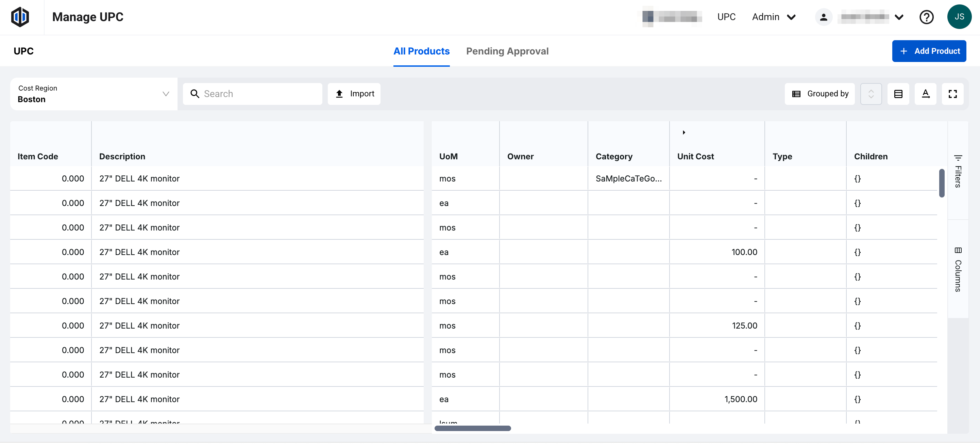Click the row density layout icon

coord(898,94)
